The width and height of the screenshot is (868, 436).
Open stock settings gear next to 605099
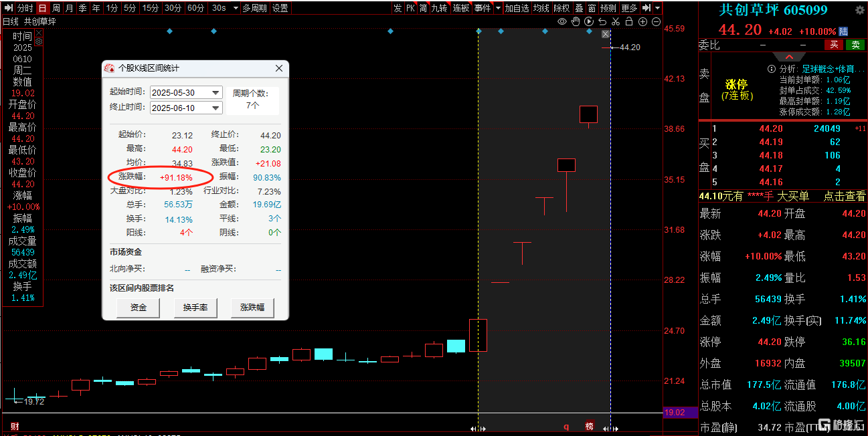pyautogui.click(x=859, y=9)
